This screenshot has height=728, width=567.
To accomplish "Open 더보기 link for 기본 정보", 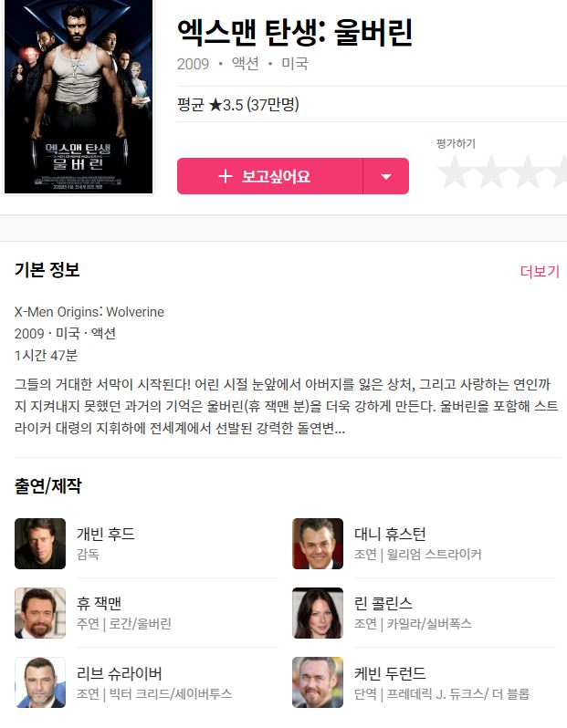I will 540,271.
